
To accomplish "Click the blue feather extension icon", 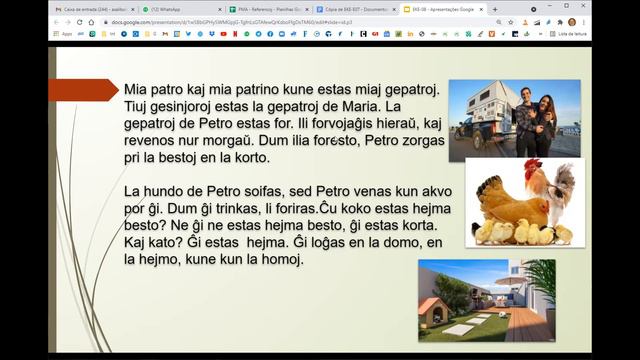I will [x=548, y=22].
